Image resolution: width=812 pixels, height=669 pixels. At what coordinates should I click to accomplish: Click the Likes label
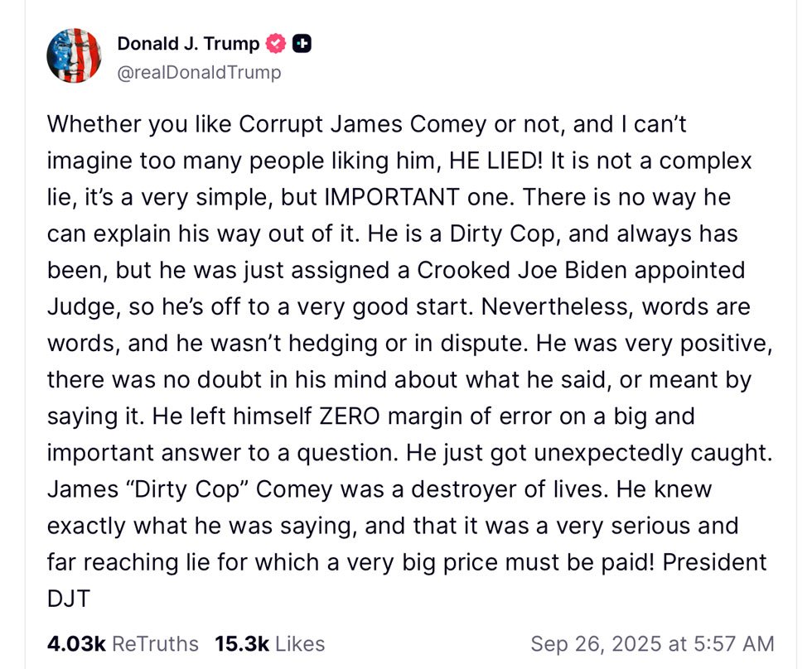click(300, 643)
